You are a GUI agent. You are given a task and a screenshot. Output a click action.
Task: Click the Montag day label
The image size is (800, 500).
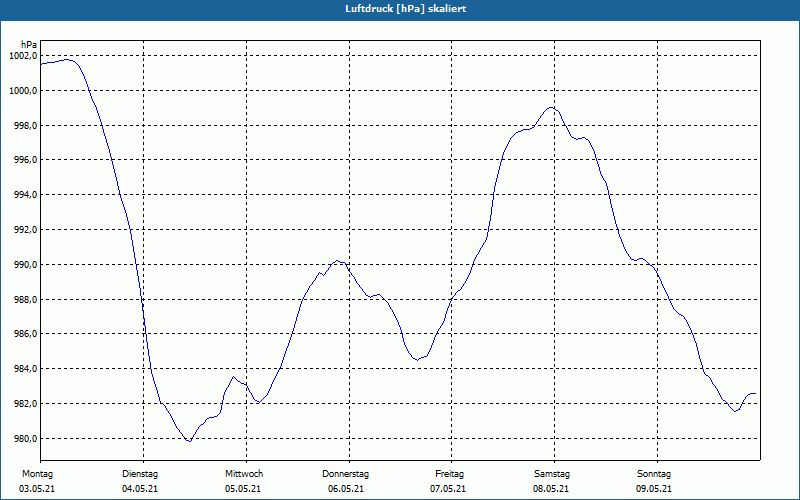(37, 474)
